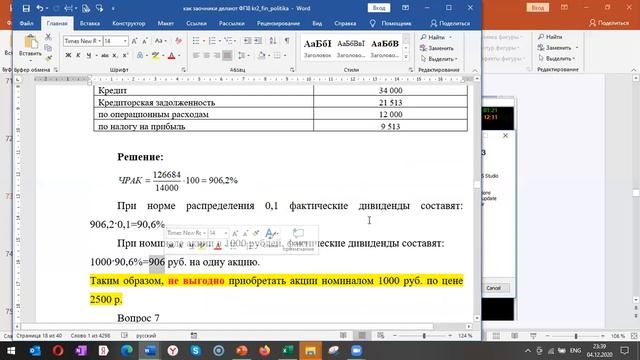Image resolution: width=640 pixels, height=360 pixels.
Task: Increase font size with the larger A
Action: click(134, 41)
